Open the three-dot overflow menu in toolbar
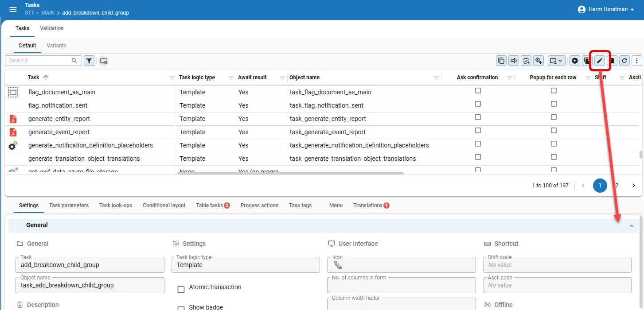Viewport: 644px width, 310px height. click(x=637, y=61)
